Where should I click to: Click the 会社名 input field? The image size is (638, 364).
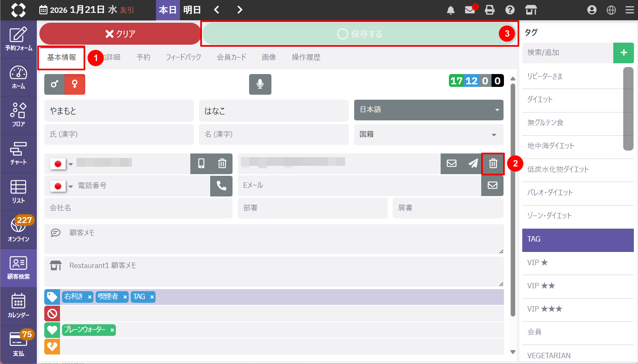[138, 208]
